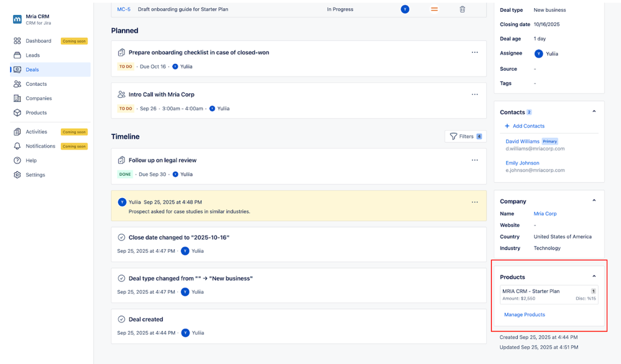Open the options menu for Prepare onboarding checklist
This screenshot has width=621, height=364.
(474, 52)
